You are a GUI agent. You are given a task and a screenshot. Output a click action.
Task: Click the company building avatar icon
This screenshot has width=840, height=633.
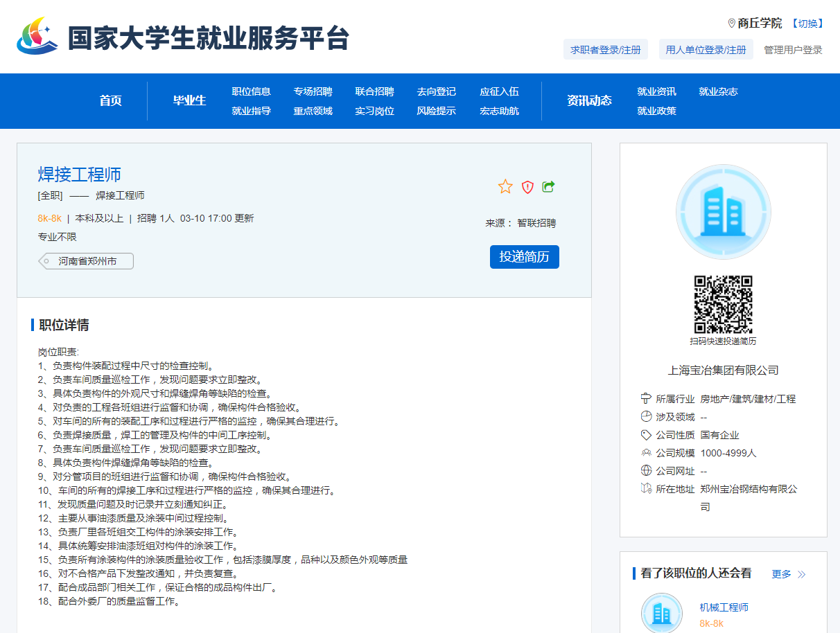723,211
